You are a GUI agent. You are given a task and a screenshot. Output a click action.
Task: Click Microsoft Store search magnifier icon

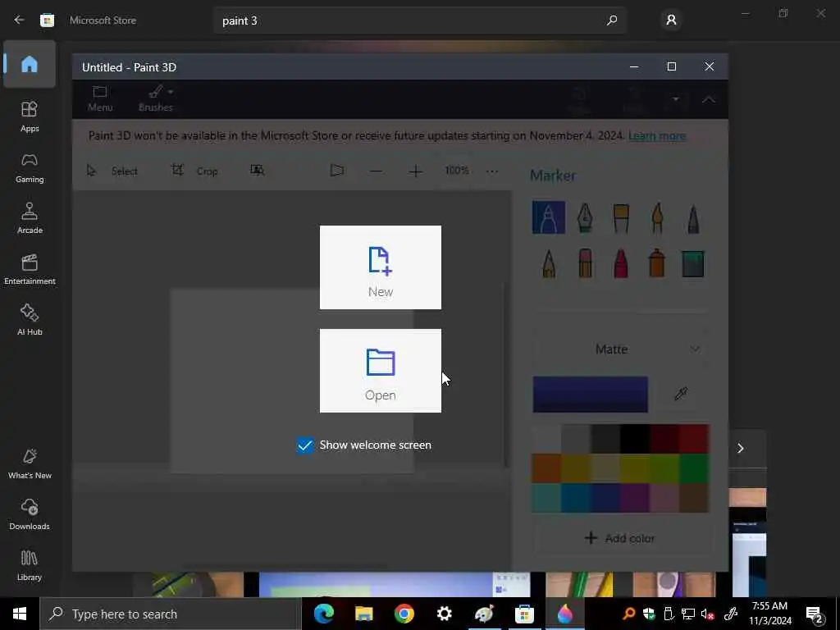(x=612, y=21)
